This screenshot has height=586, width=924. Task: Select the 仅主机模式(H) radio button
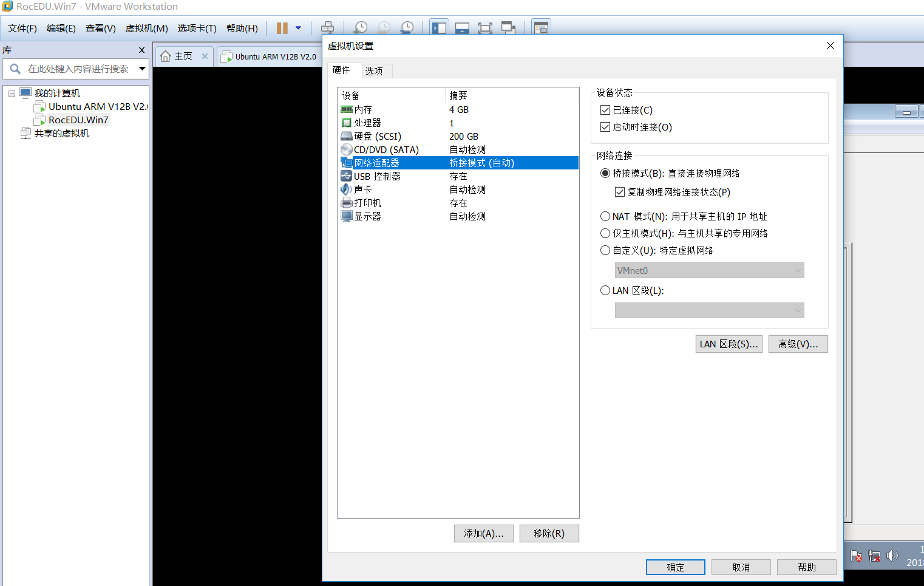pyautogui.click(x=605, y=233)
